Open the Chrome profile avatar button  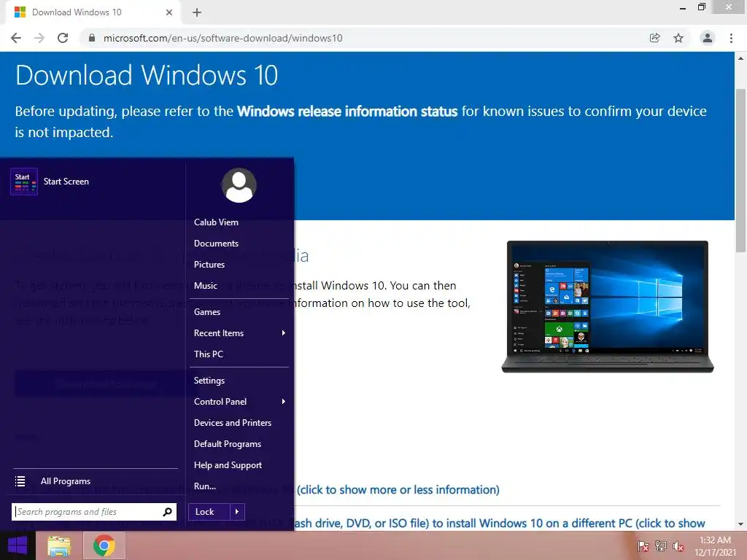[708, 38]
